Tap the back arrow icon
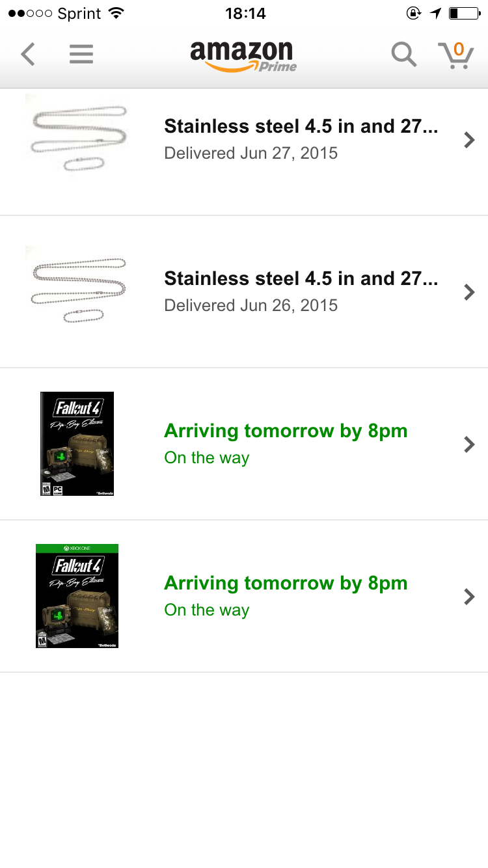The image size is (488, 868). [28, 55]
